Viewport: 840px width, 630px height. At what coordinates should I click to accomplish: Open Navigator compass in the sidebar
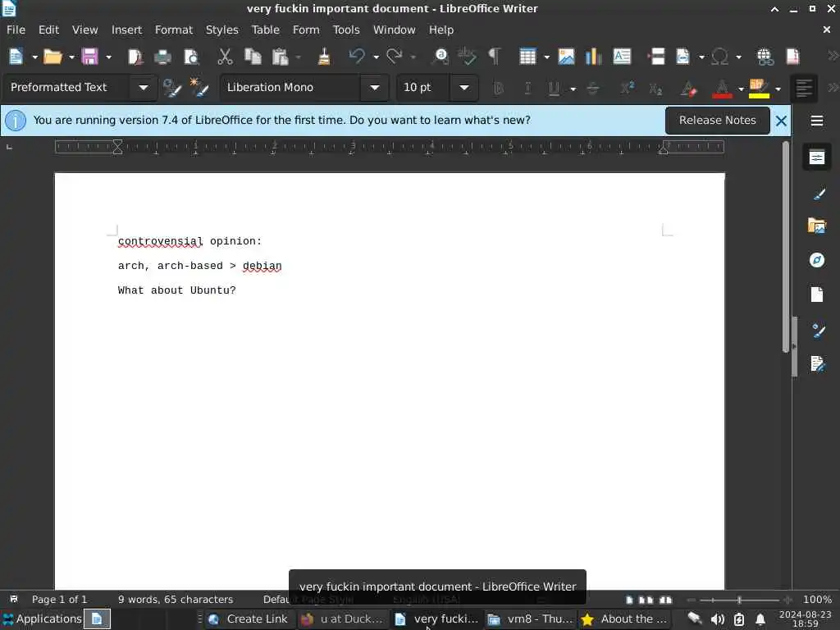coord(817,260)
